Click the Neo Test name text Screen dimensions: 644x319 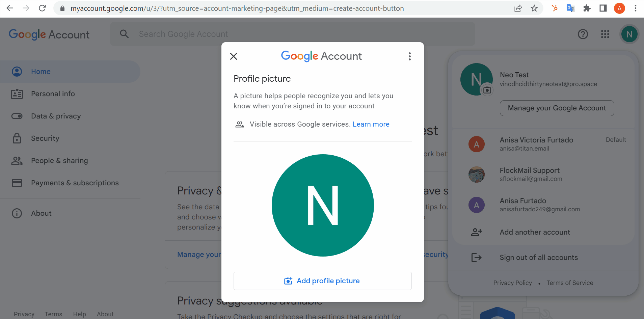(x=514, y=75)
